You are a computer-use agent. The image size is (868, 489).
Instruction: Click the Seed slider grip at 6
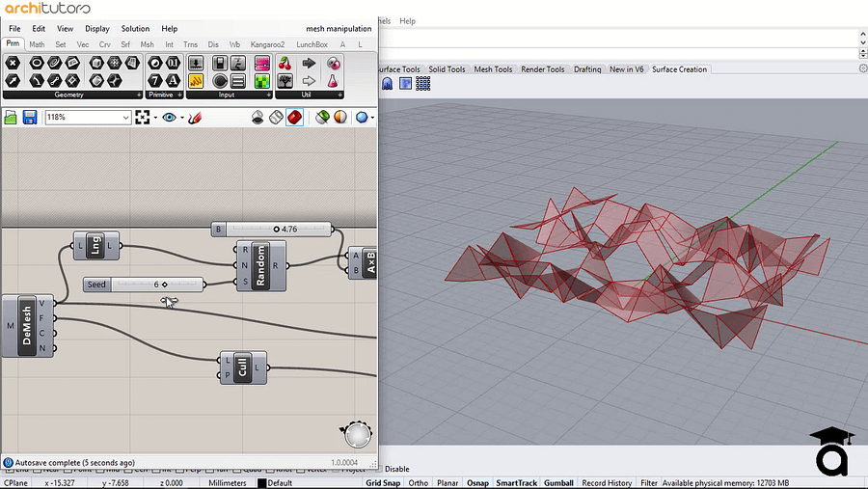click(164, 285)
